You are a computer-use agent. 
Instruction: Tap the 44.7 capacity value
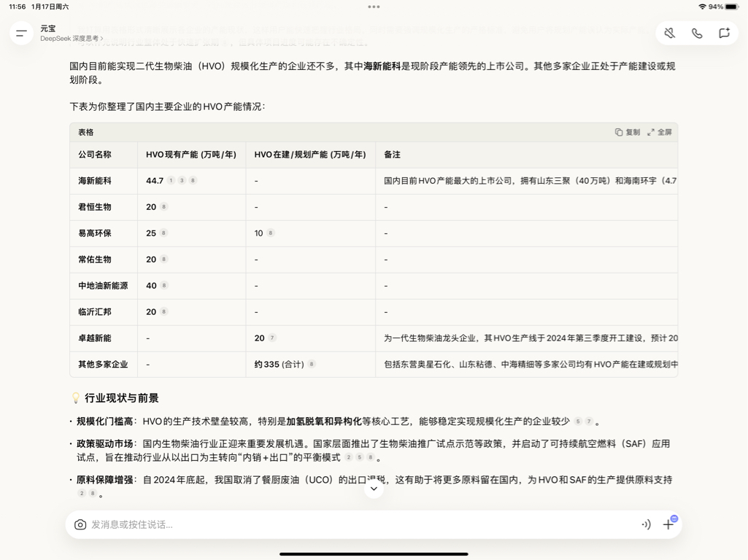tap(155, 181)
